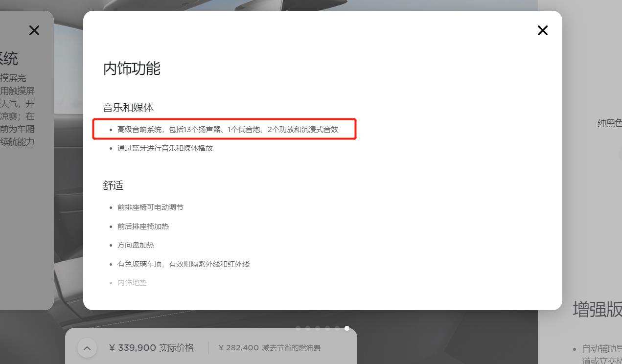Click the 有色玻璃车顶 feature item
This screenshot has width=622, height=364.
coord(183,264)
